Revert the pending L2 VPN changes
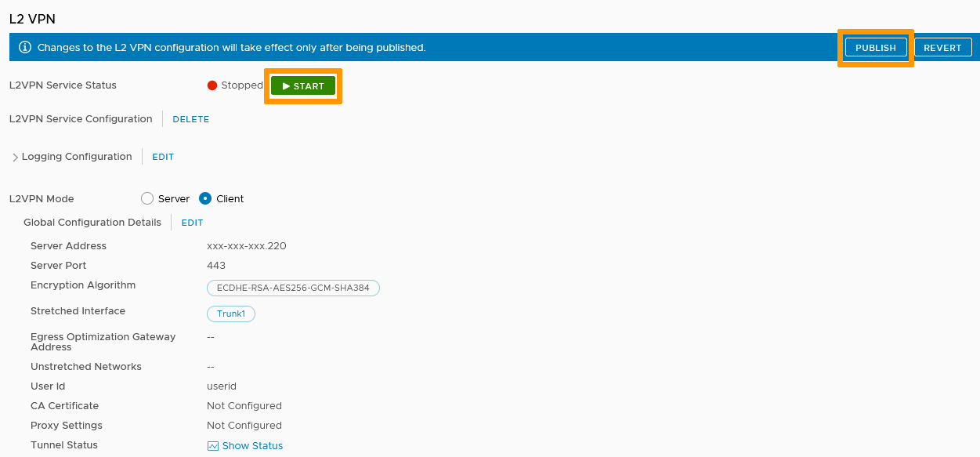This screenshot has height=457, width=980. (942, 48)
